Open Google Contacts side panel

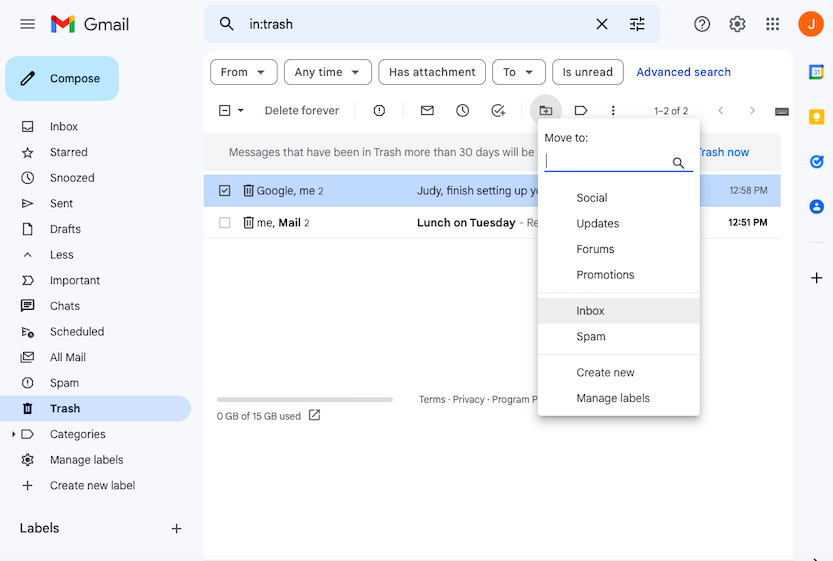(x=816, y=206)
